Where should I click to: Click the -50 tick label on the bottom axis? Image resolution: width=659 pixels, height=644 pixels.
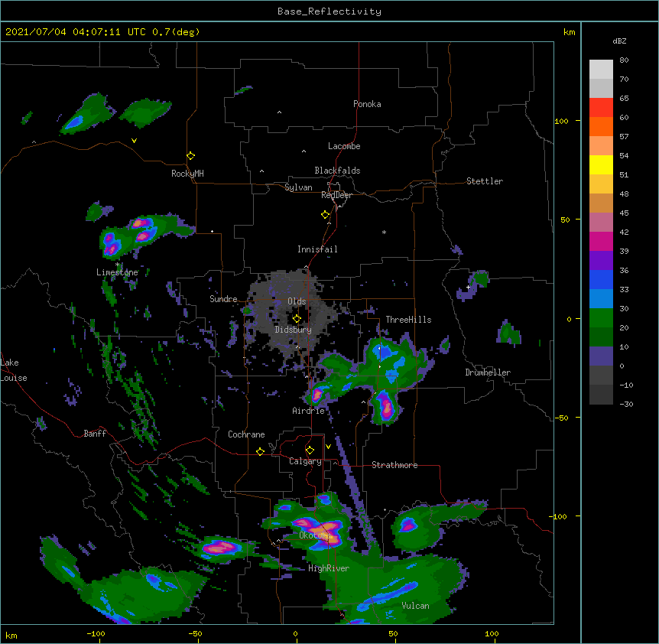point(195,633)
